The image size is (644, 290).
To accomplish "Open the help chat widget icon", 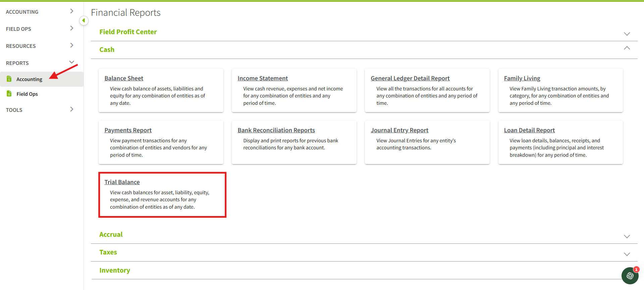I will (630, 276).
